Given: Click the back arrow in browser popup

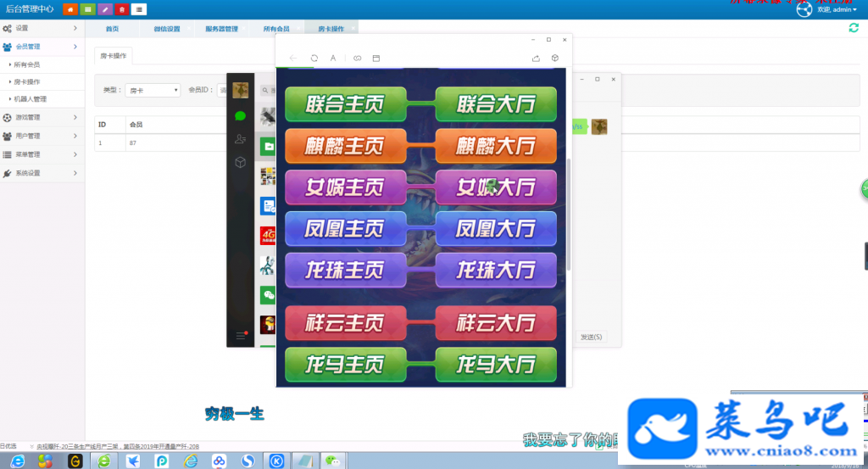Looking at the screenshot, I should pos(292,59).
